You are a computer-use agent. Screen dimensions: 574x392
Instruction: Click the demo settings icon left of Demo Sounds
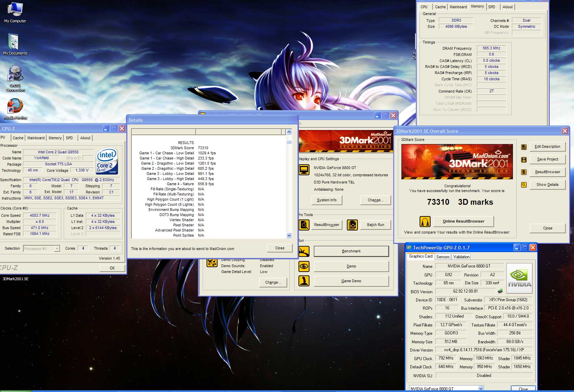212,263
